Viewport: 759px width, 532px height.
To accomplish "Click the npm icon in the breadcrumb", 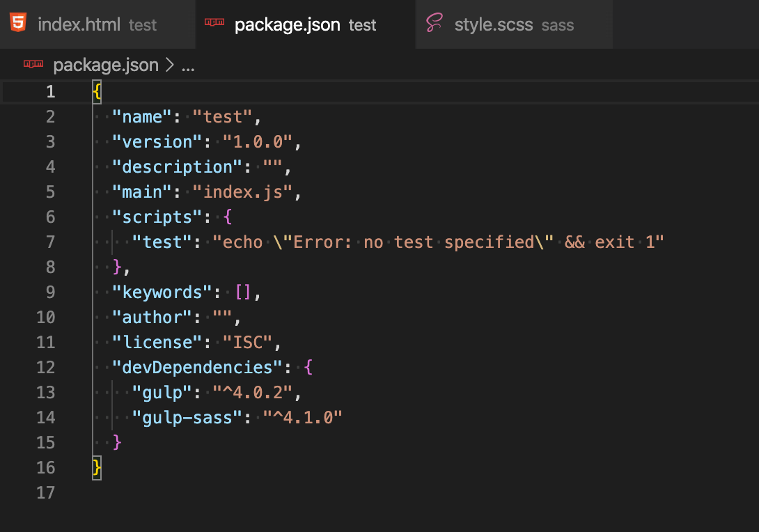I will 33,65.
